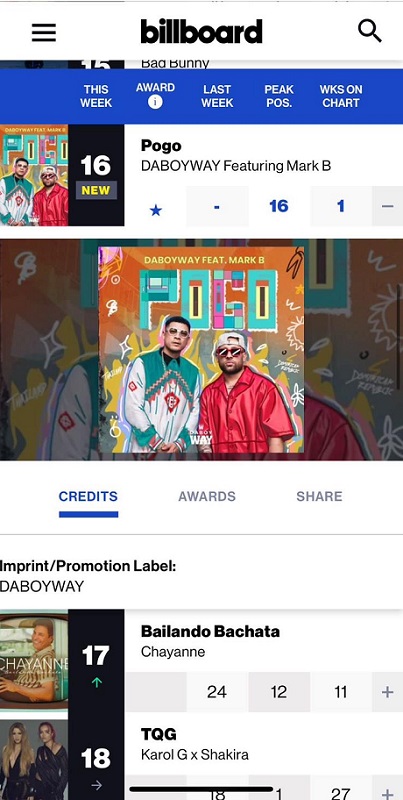
Task: Open the Share tab
Action: [319, 496]
